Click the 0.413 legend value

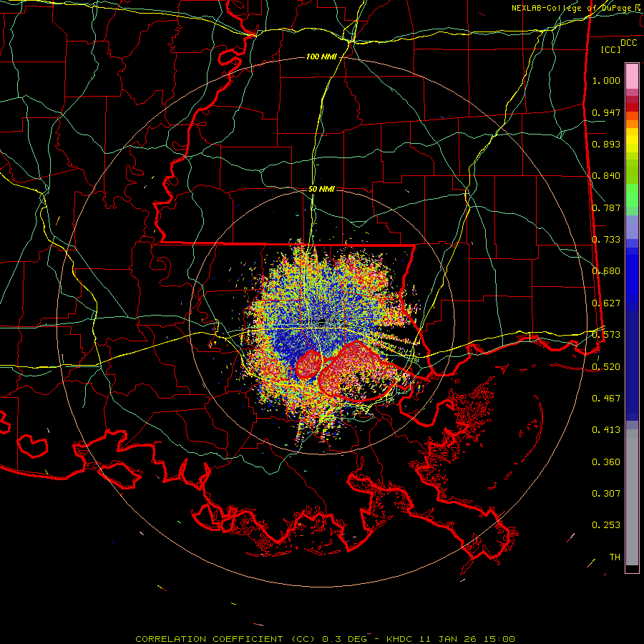[x=606, y=430]
